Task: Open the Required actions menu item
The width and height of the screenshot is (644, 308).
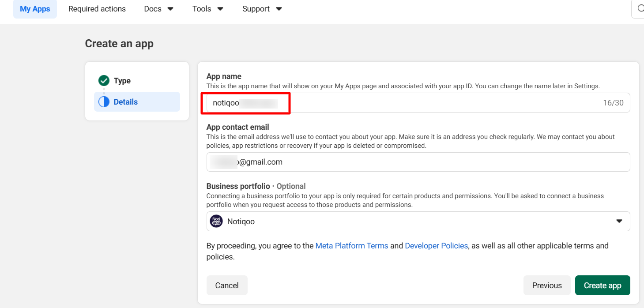Action: pos(97,8)
